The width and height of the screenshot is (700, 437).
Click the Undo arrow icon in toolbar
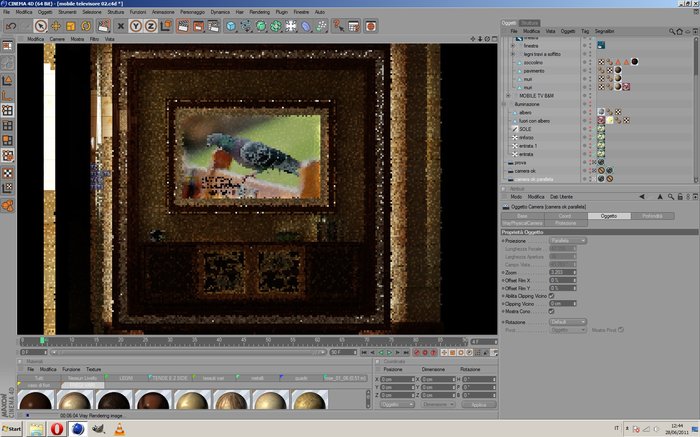pyautogui.click(x=11, y=26)
